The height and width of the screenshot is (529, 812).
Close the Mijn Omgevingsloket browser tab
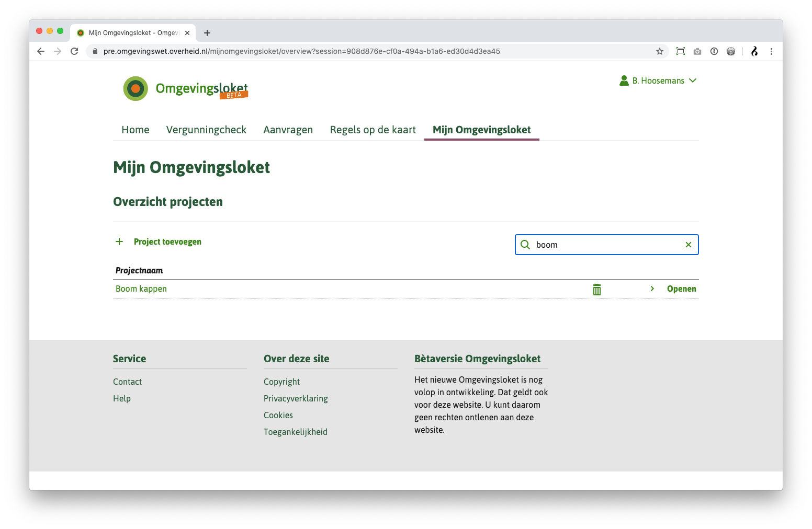pos(187,33)
